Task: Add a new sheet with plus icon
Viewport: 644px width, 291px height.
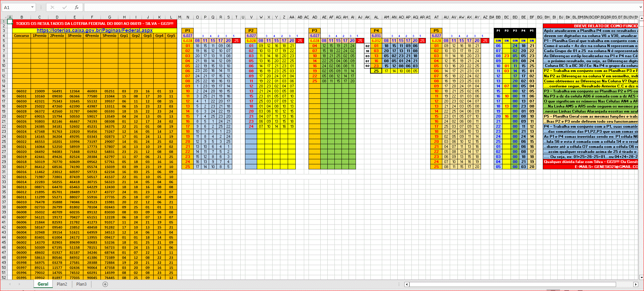Action: [105, 284]
